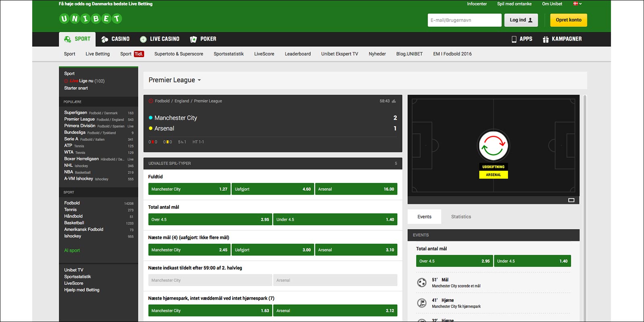Open Hjælp med Betting link
644x322 pixels.
(x=82, y=290)
